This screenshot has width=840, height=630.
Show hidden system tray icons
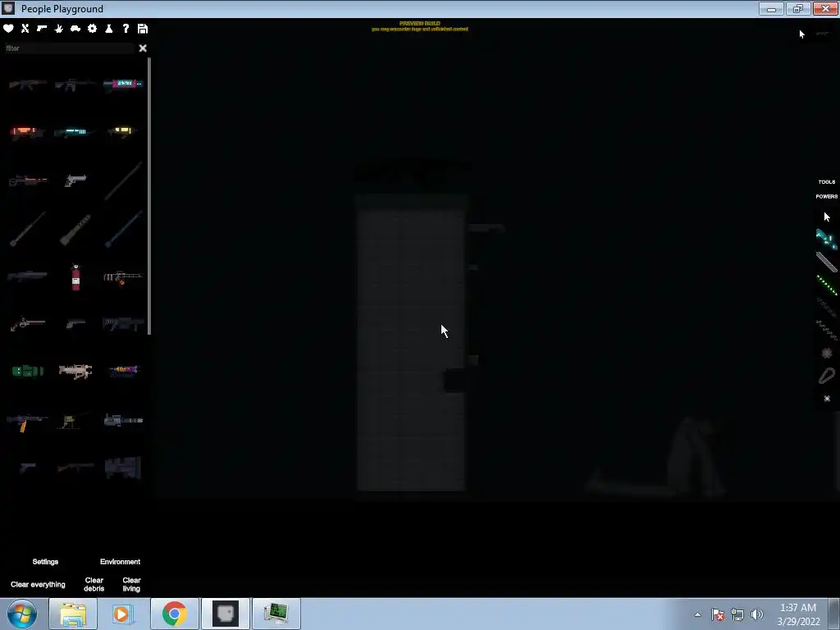click(697, 614)
